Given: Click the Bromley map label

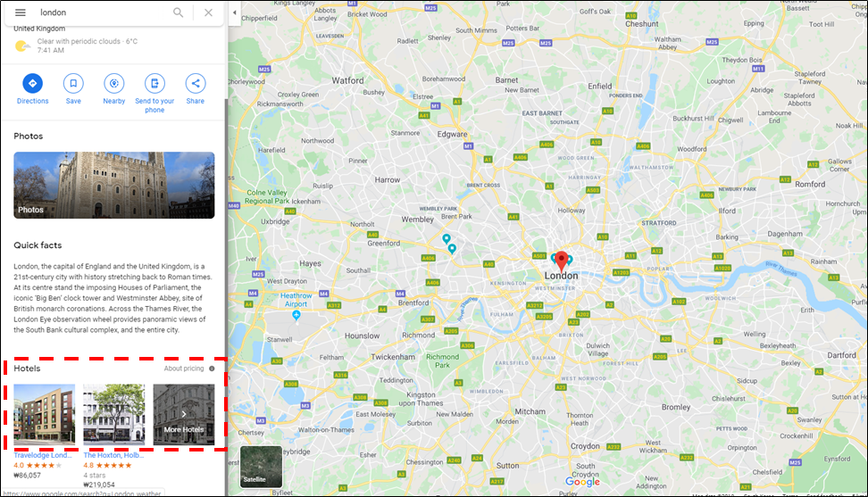Looking at the screenshot, I should coord(676,408).
